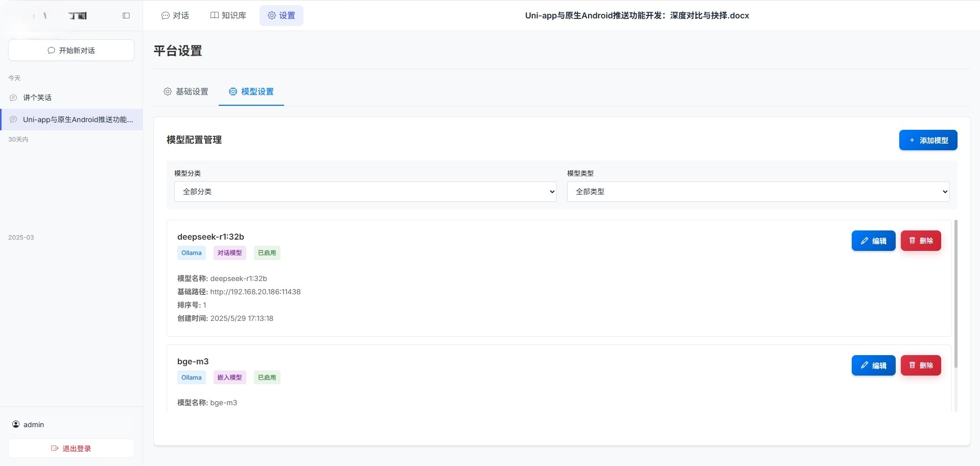Switch to the 基础设置 tab

tap(186, 91)
